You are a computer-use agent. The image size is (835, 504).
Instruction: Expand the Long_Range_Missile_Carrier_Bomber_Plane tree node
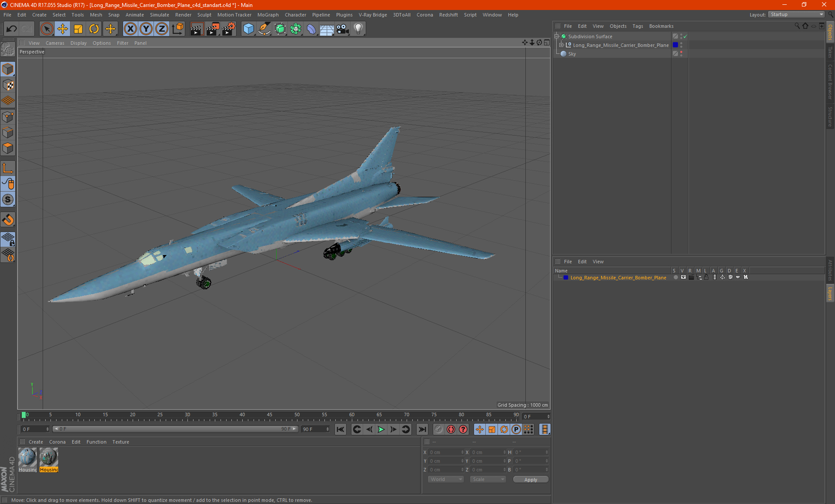[x=561, y=45]
